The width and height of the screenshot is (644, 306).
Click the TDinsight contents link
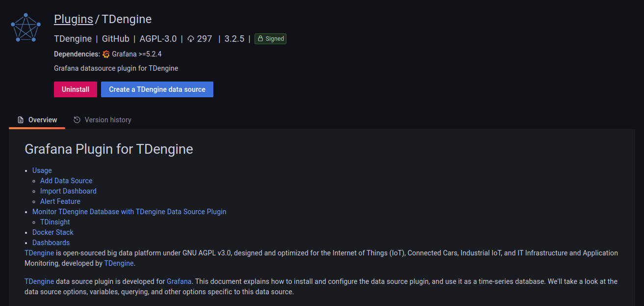coord(55,222)
